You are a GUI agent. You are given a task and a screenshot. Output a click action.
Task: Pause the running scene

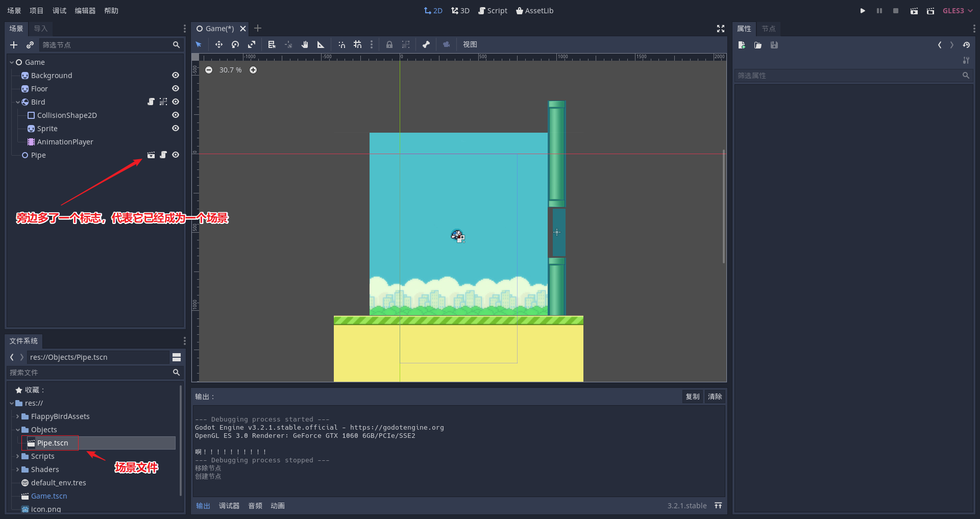pyautogui.click(x=879, y=11)
